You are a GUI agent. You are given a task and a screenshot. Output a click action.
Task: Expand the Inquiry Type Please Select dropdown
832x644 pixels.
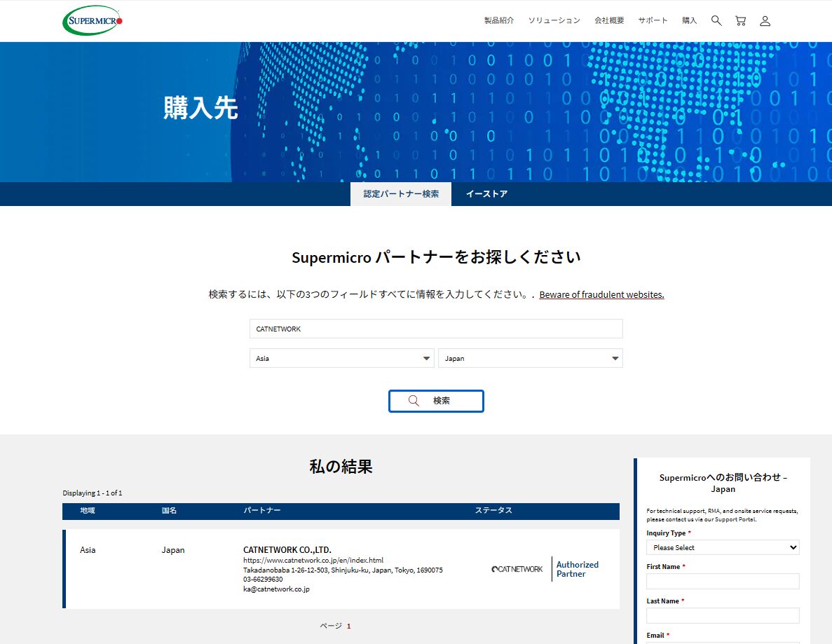click(723, 547)
